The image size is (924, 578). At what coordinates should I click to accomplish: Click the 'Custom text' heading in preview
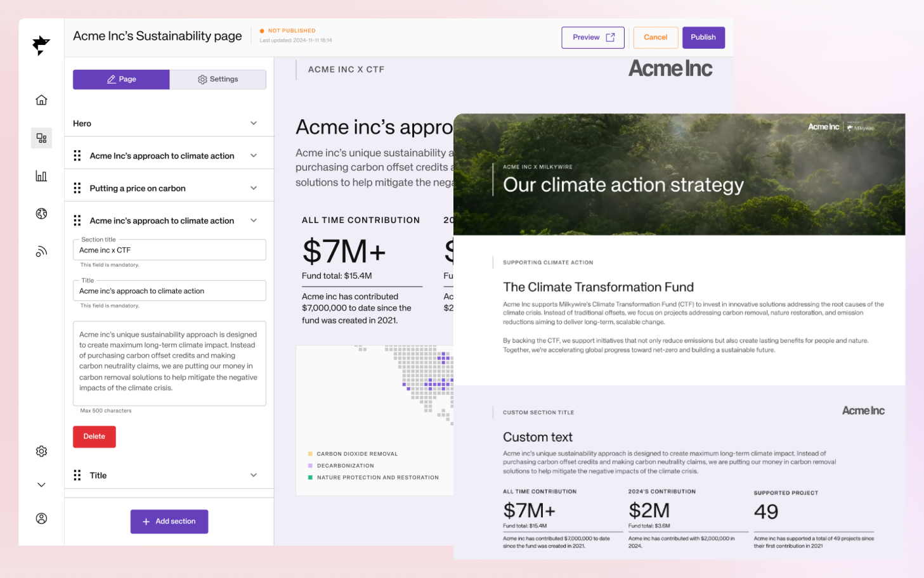pos(538,437)
